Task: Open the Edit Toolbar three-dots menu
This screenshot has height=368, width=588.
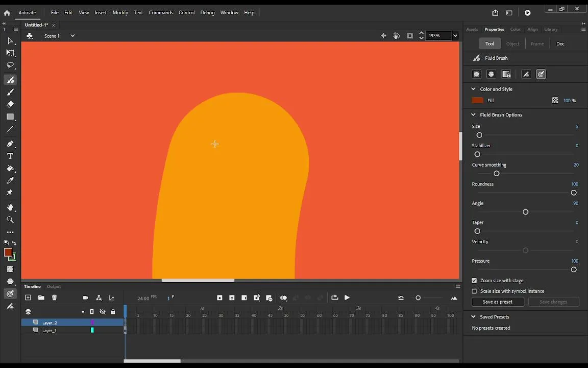Action: [x=11, y=233]
